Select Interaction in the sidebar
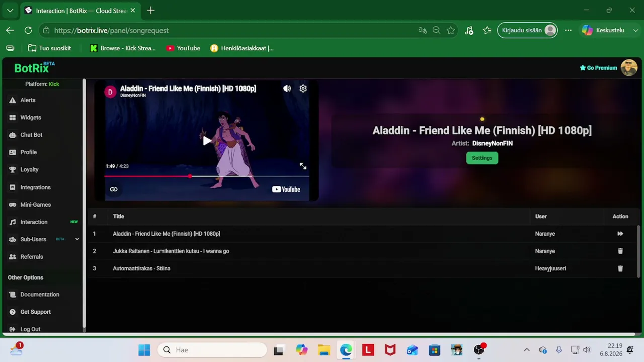The height and width of the screenshot is (362, 644). pos(34,222)
